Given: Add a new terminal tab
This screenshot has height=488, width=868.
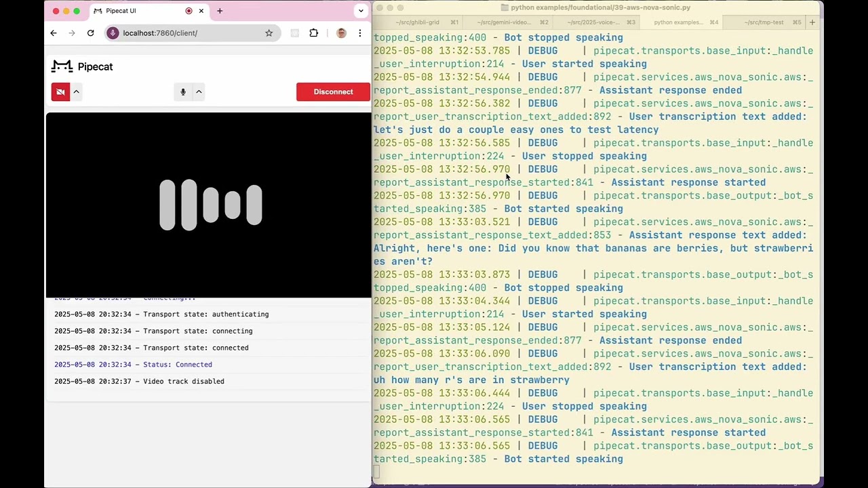Looking at the screenshot, I should 812,22.
